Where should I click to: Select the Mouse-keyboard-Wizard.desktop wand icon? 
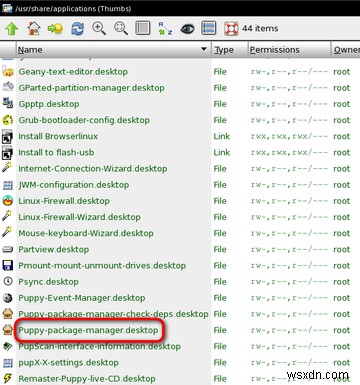coord(7,232)
